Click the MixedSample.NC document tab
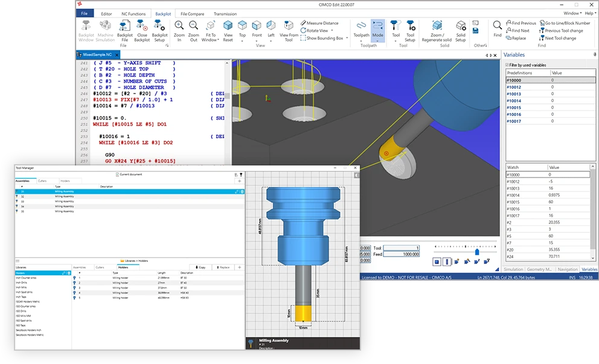This screenshot has width=599, height=364. [x=97, y=54]
